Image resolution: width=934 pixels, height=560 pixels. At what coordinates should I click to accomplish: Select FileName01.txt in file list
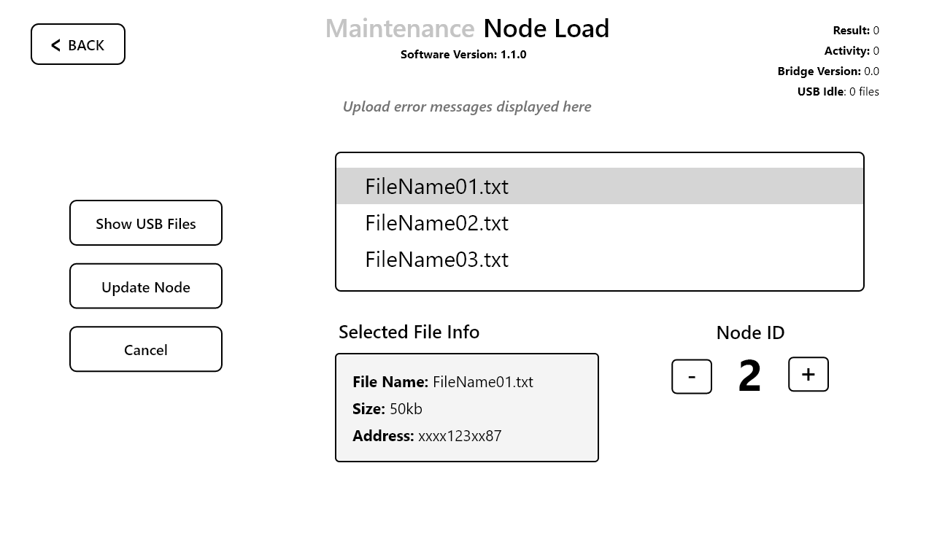(x=436, y=187)
